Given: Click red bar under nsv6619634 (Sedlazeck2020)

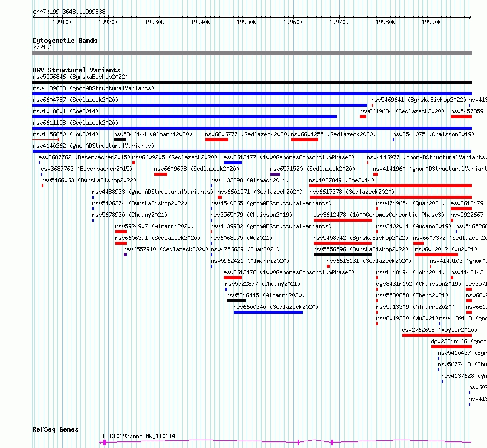Looking at the screenshot, I should [x=363, y=117].
